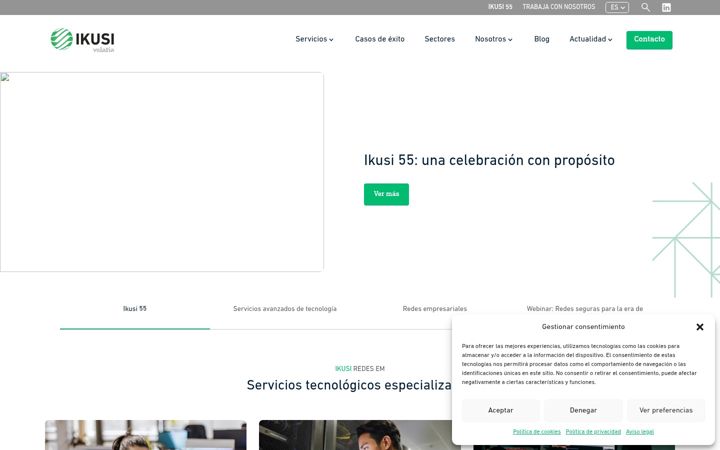Open Trabaja con nosotros link
The width and height of the screenshot is (720, 450).
tap(559, 7)
